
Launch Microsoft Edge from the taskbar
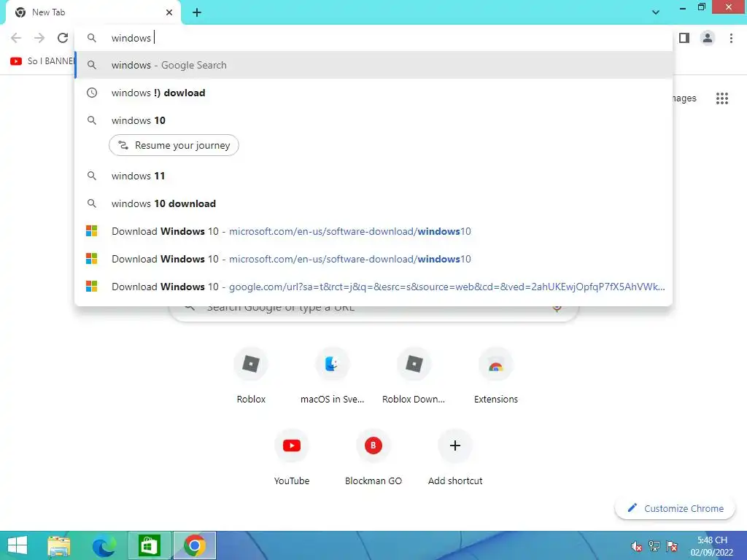[104, 545]
